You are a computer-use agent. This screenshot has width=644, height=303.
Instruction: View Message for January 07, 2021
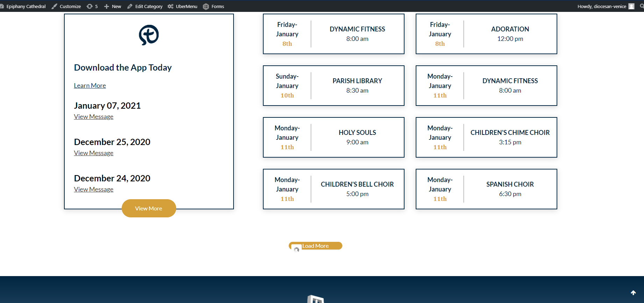tap(94, 117)
